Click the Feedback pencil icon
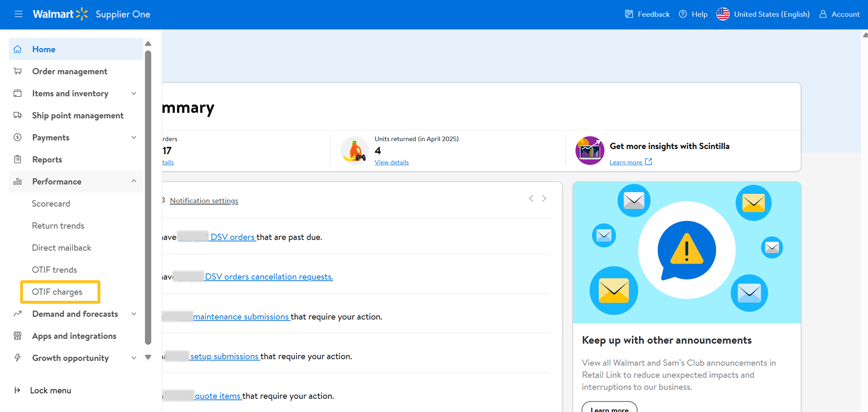The width and height of the screenshot is (868, 412). click(629, 14)
